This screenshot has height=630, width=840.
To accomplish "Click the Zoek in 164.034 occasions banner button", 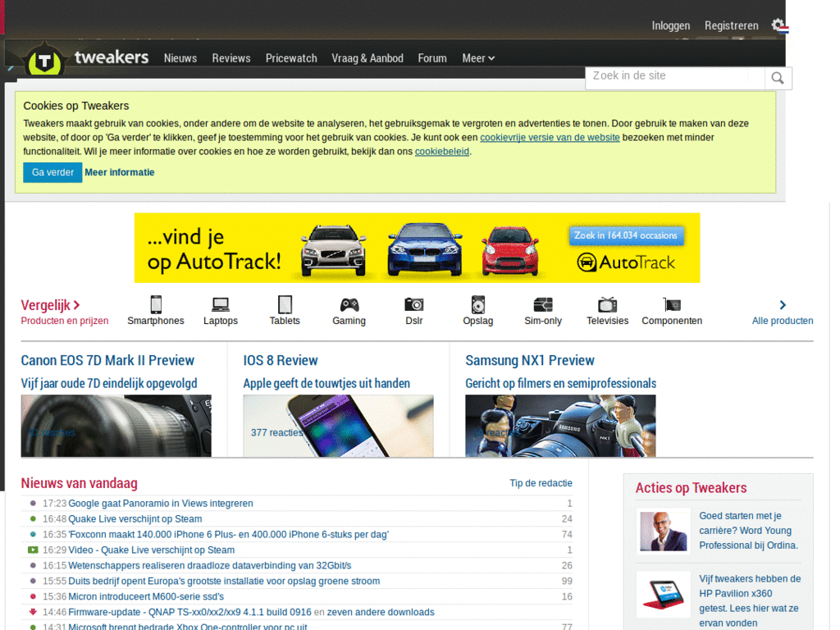I will (x=626, y=235).
